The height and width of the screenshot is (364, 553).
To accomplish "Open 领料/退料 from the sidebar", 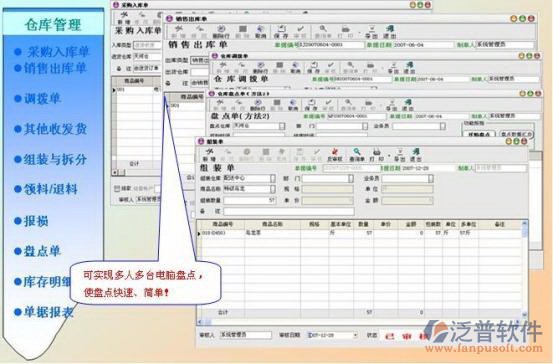I will tap(50, 189).
